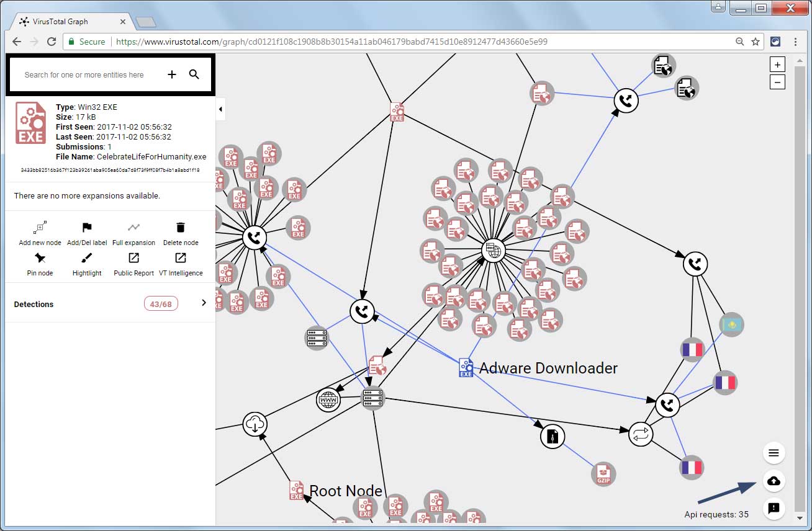Image resolution: width=812 pixels, height=531 pixels.
Task: Run a search with the magnifier icon
Action: click(194, 74)
